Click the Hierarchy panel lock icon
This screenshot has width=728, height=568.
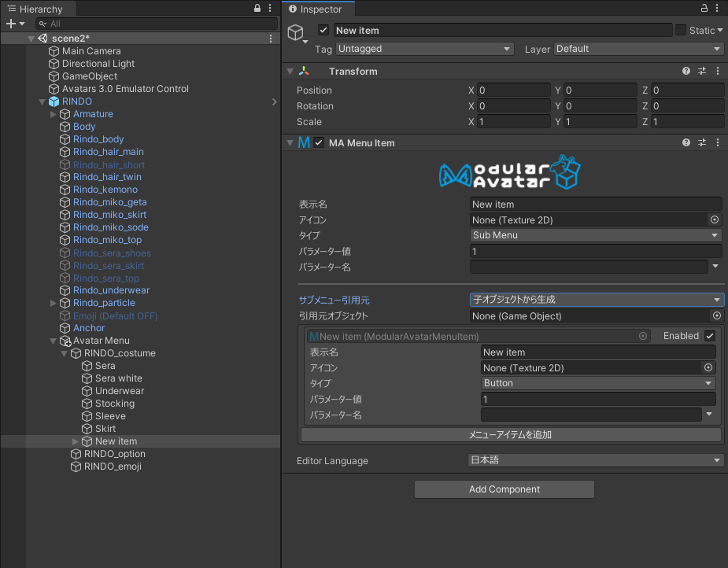257,8
